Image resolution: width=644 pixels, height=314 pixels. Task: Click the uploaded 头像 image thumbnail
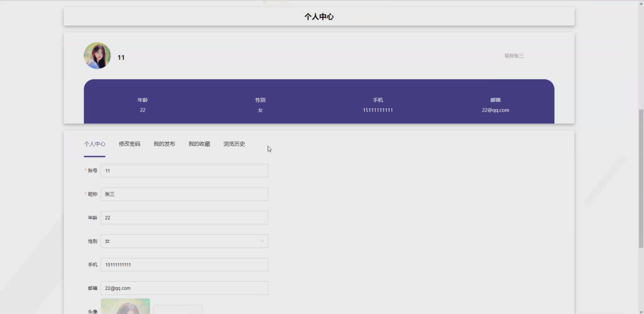(x=125, y=306)
